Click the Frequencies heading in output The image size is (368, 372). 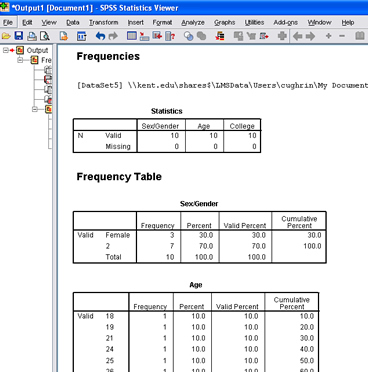(x=108, y=56)
